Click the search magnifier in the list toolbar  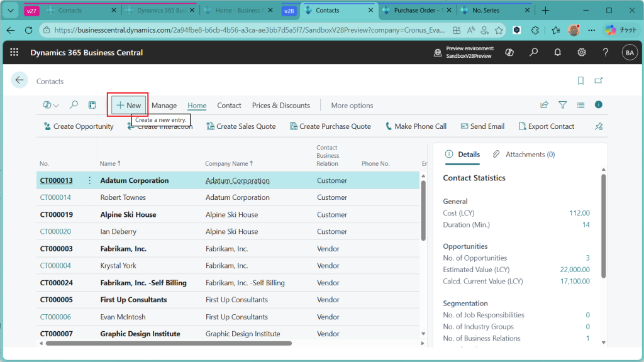(74, 105)
